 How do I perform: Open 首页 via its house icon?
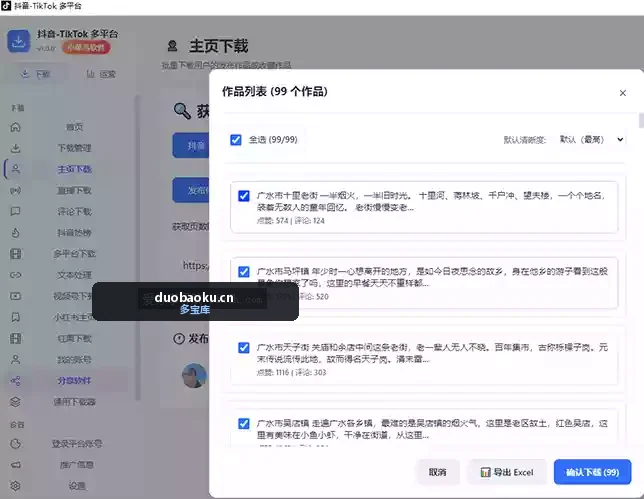[x=16, y=127]
